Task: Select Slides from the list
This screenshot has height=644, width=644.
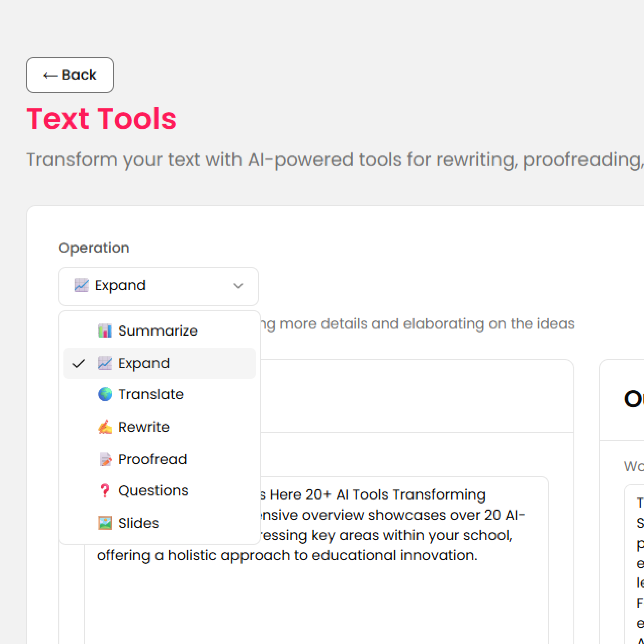Action: pyautogui.click(x=139, y=523)
